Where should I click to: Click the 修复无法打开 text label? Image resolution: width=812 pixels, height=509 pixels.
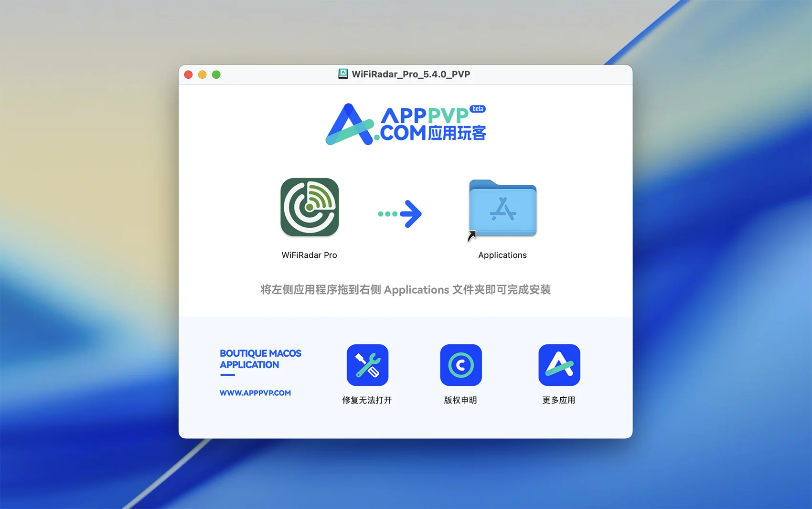[x=367, y=400]
